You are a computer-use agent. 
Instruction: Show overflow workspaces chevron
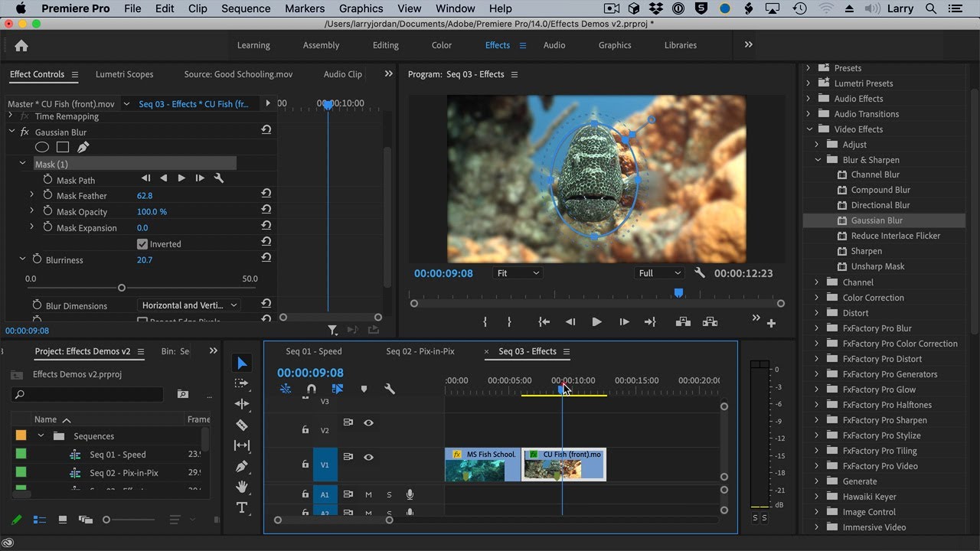click(x=748, y=45)
